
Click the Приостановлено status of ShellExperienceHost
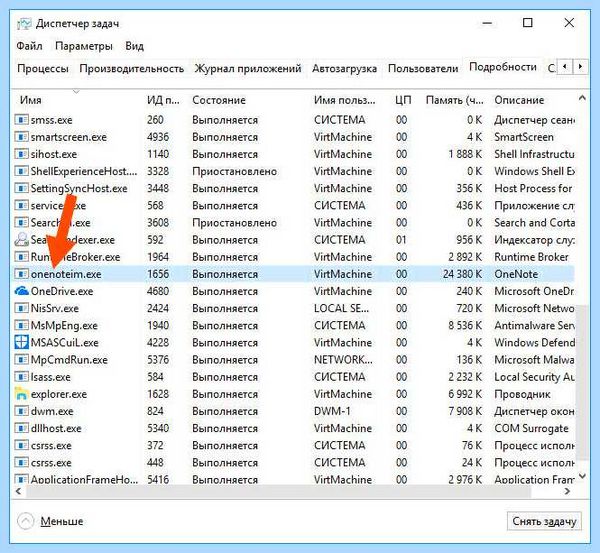(x=234, y=171)
